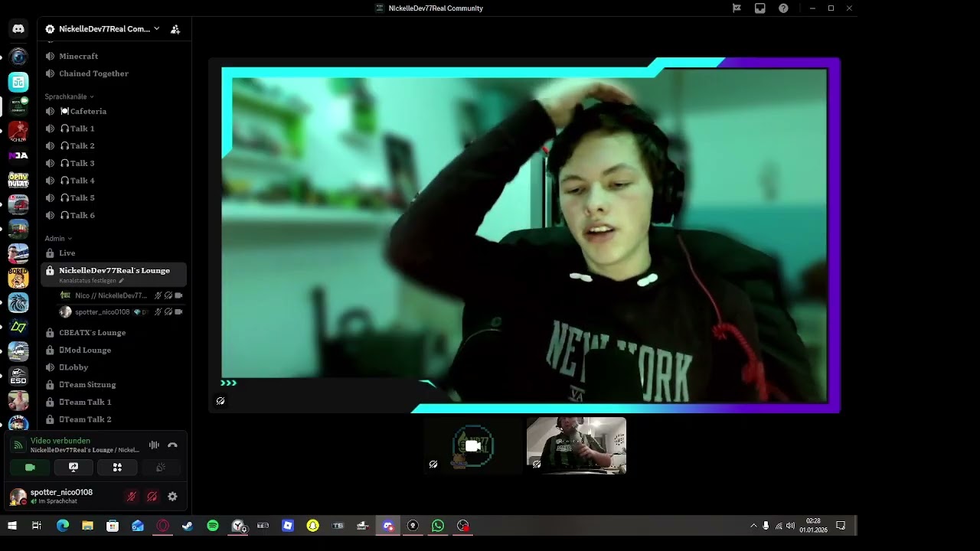Open WhatsApp from the taskbar
Viewport: 980px width, 551px height.
point(438,526)
